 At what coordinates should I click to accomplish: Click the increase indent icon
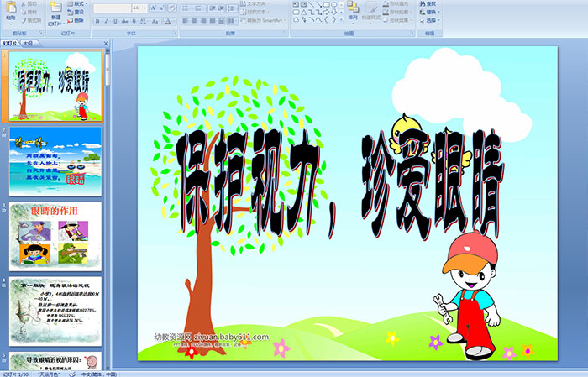point(221,8)
